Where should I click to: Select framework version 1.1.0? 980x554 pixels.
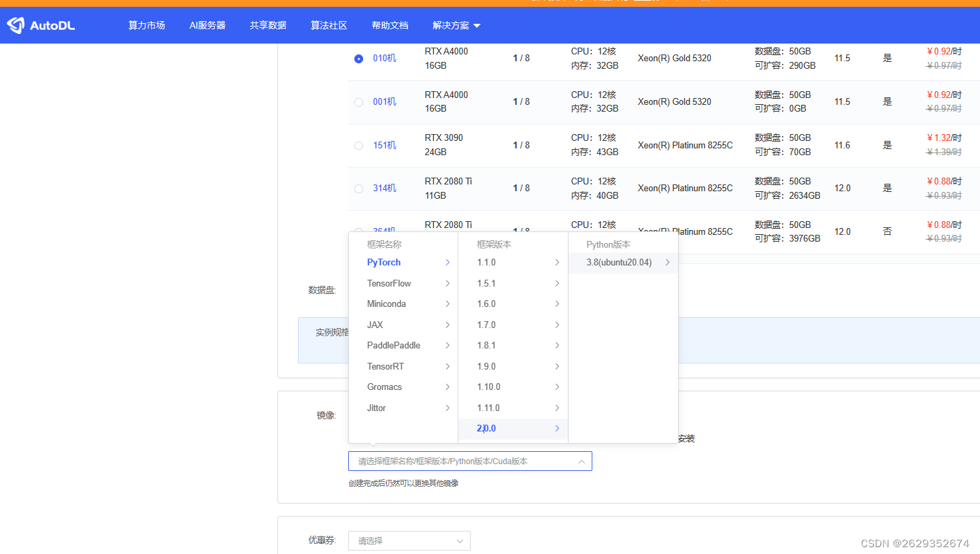513,263
